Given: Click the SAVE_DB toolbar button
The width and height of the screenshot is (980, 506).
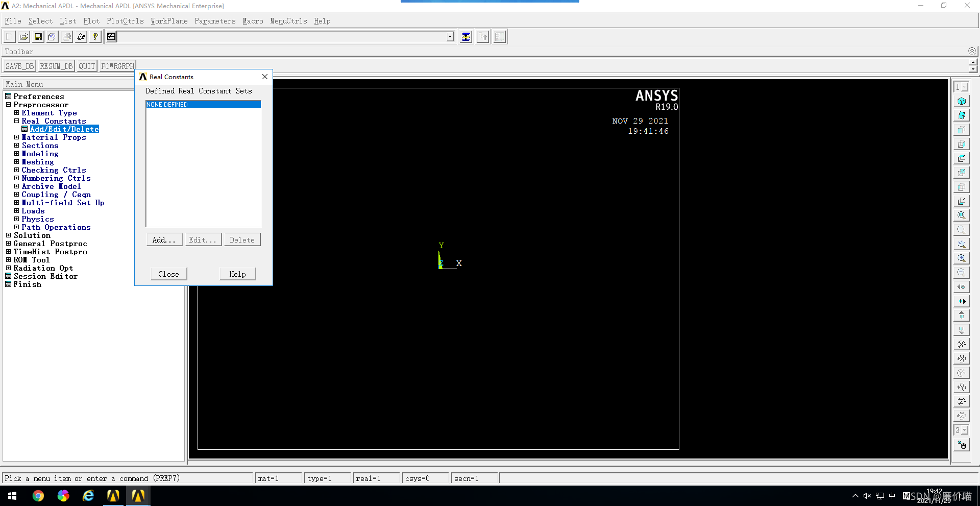Looking at the screenshot, I should (x=19, y=66).
